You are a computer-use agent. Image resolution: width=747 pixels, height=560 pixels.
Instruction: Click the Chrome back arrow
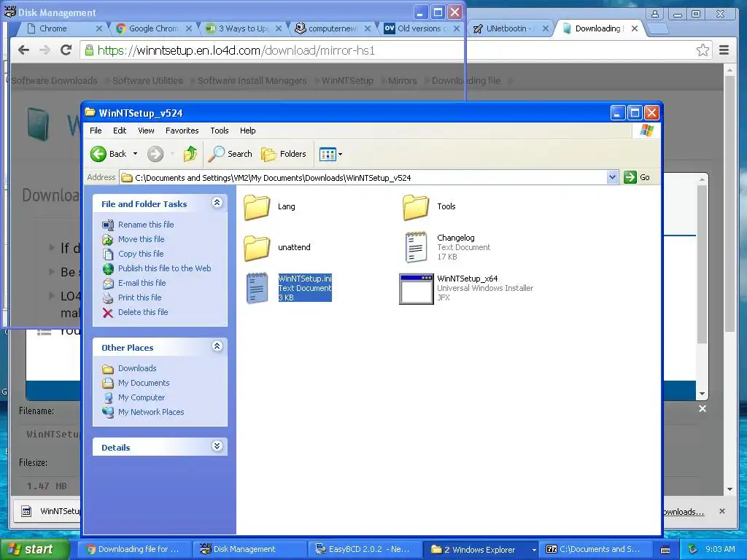[x=23, y=50]
